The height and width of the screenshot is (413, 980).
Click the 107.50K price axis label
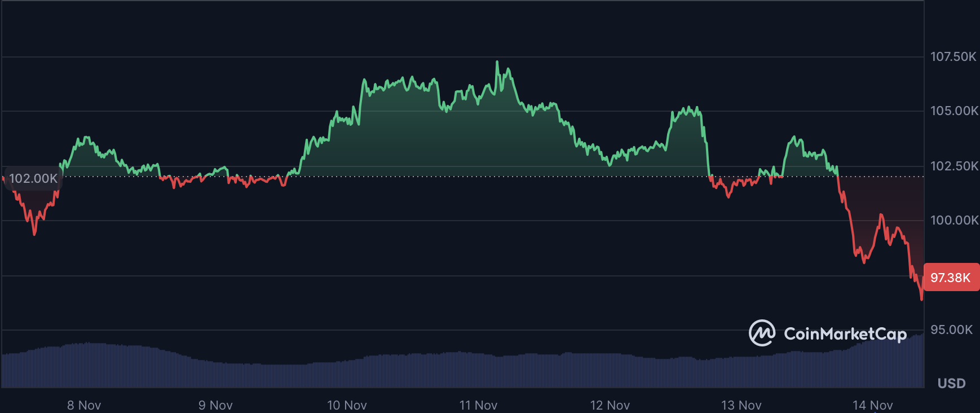pos(953,56)
